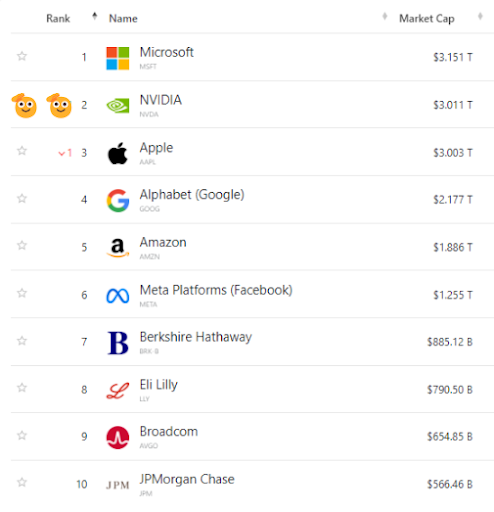The width and height of the screenshot is (494, 512).
Task: Toggle the favorite star for Microsoft
Action: click(22, 56)
